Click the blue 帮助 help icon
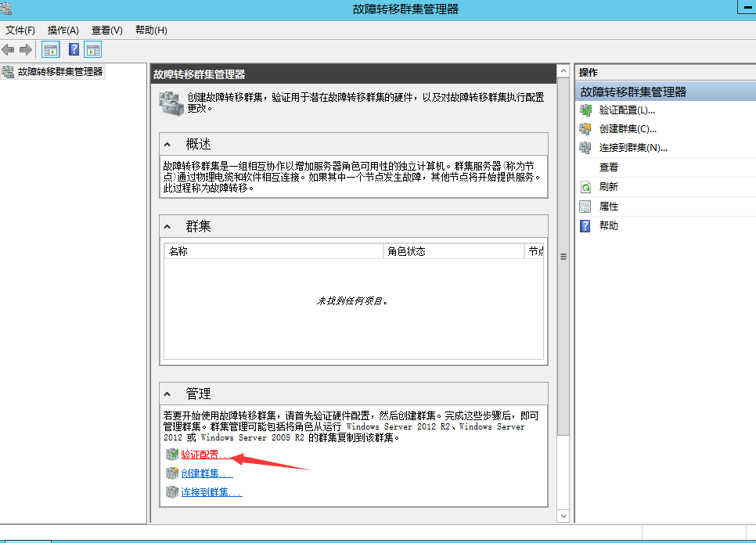The height and width of the screenshot is (543, 756). [x=585, y=225]
